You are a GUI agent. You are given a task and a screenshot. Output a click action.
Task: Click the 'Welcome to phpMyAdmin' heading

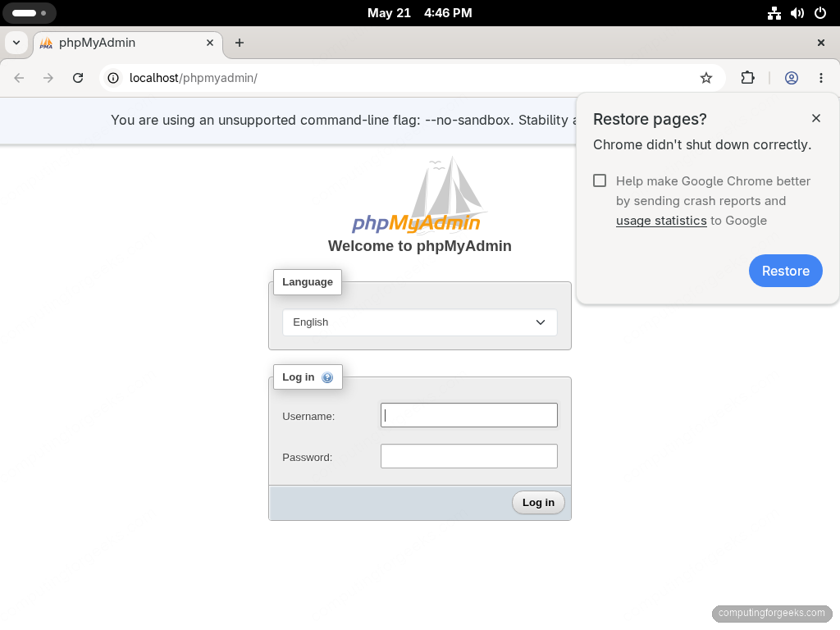419,246
